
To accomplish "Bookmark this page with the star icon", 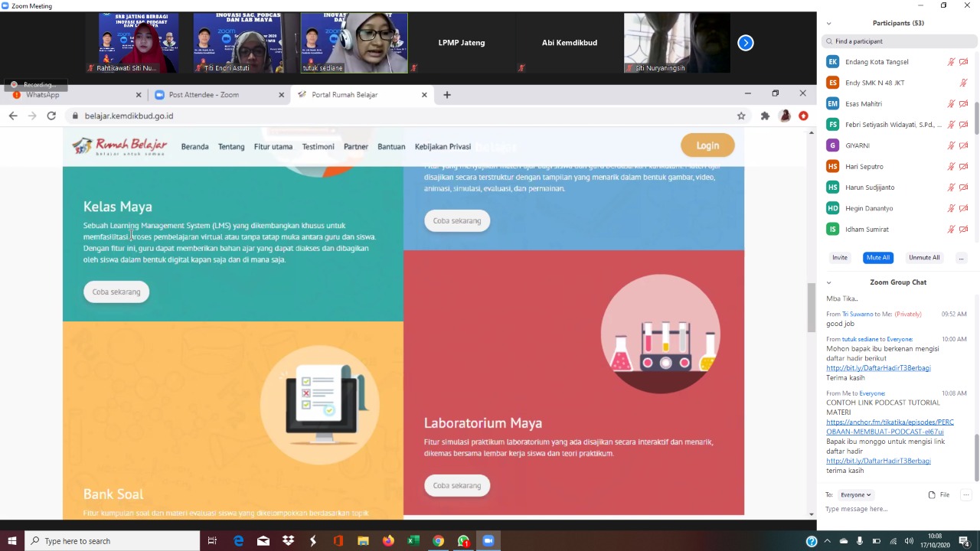I will pyautogui.click(x=741, y=116).
